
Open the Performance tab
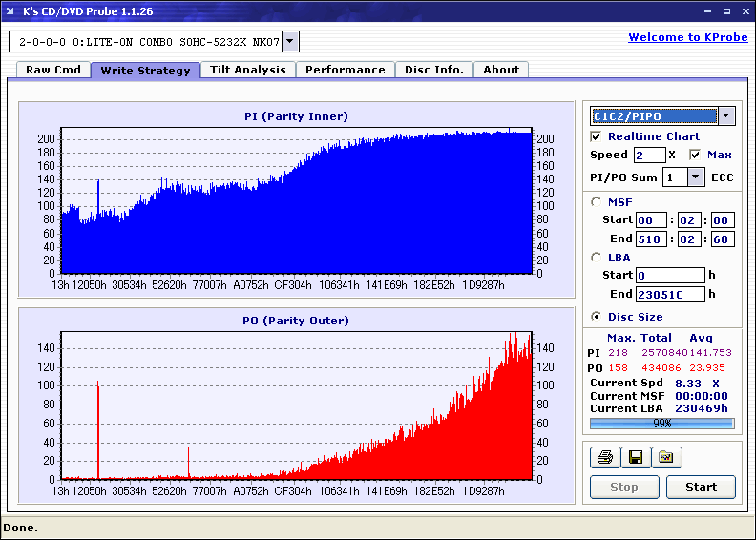tap(346, 70)
